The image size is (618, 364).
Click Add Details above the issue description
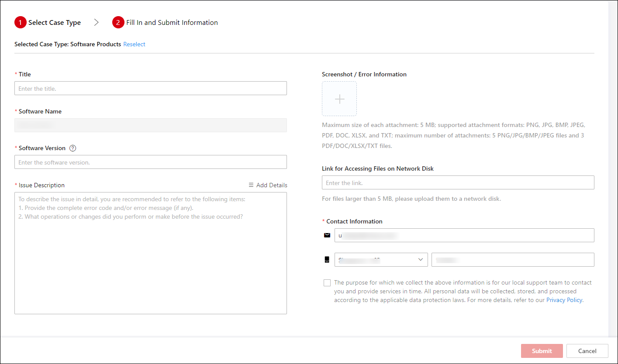click(x=268, y=185)
